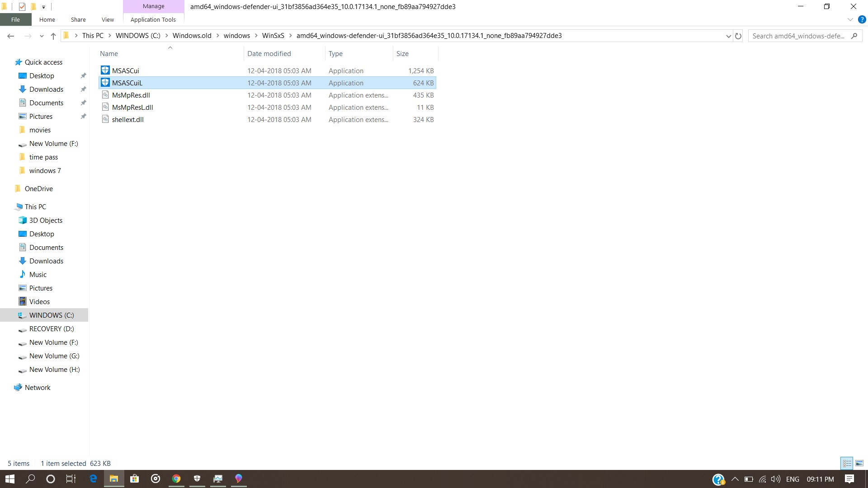Screen dimensions: 868x488
Task: Open Windows Defender shield on taskbar
Action: pos(197,479)
